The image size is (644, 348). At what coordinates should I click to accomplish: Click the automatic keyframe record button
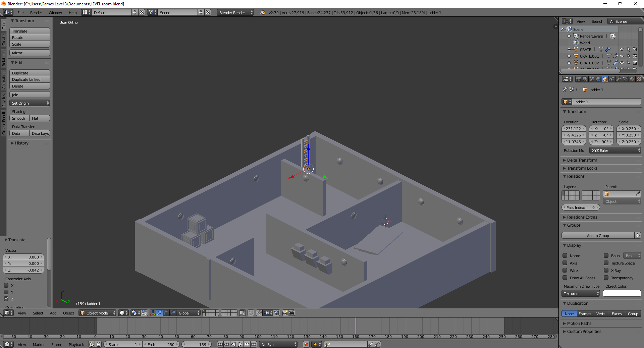click(x=306, y=344)
